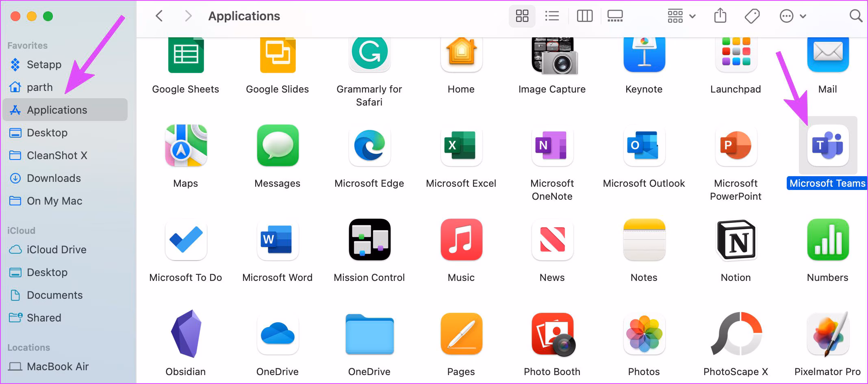Switch to gallery view
This screenshot has width=868, height=384.
[x=615, y=16]
